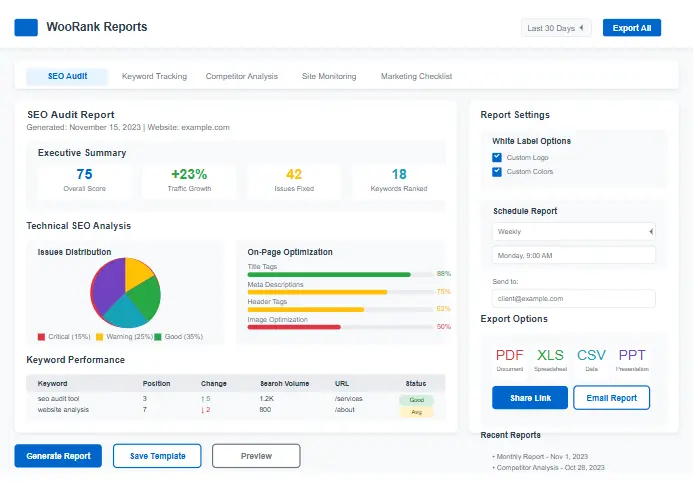Select the PPT presentation export icon
Viewport: 693px width, 493px height.
[631, 355]
